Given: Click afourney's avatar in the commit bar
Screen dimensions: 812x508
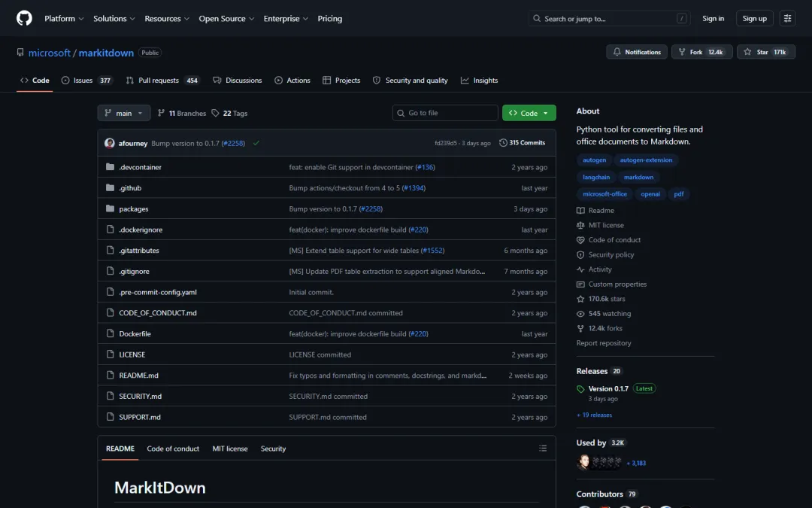Looking at the screenshot, I should coord(109,143).
